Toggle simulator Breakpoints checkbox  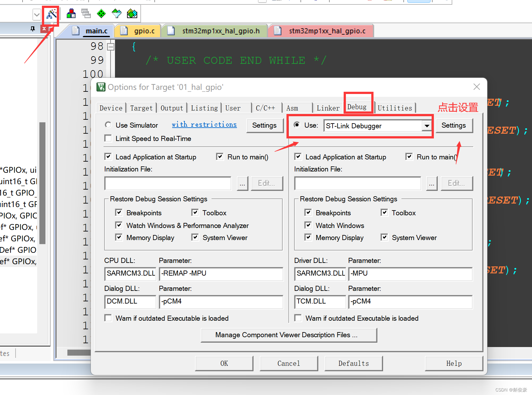tap(119, 212)
